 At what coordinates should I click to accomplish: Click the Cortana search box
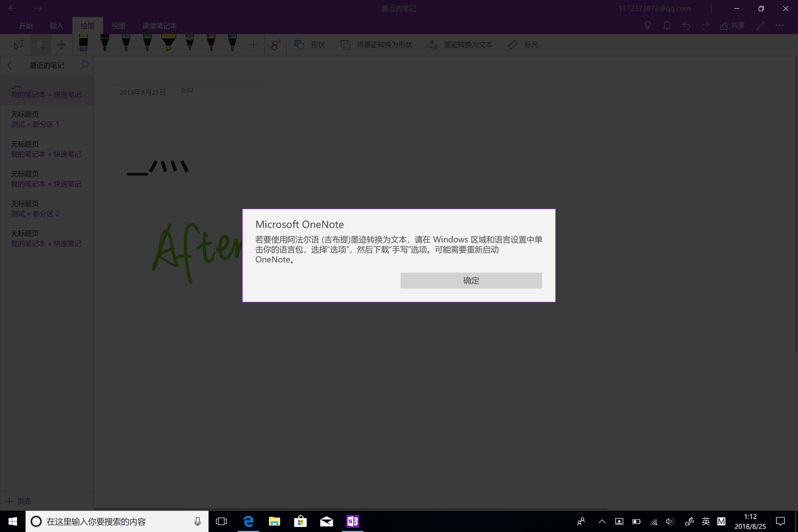(x=117, y=521)
